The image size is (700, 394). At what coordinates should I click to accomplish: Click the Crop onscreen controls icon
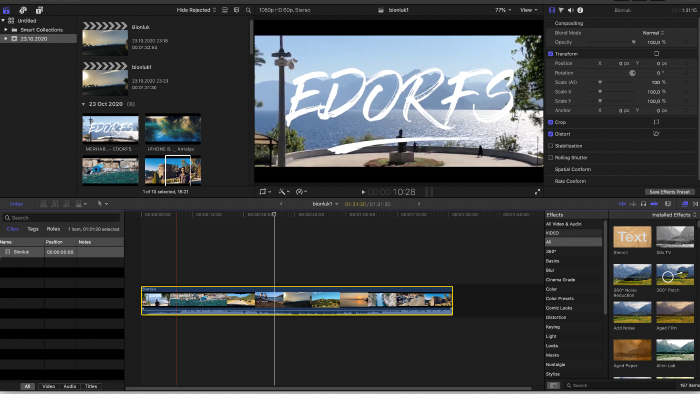click(656, 122)
